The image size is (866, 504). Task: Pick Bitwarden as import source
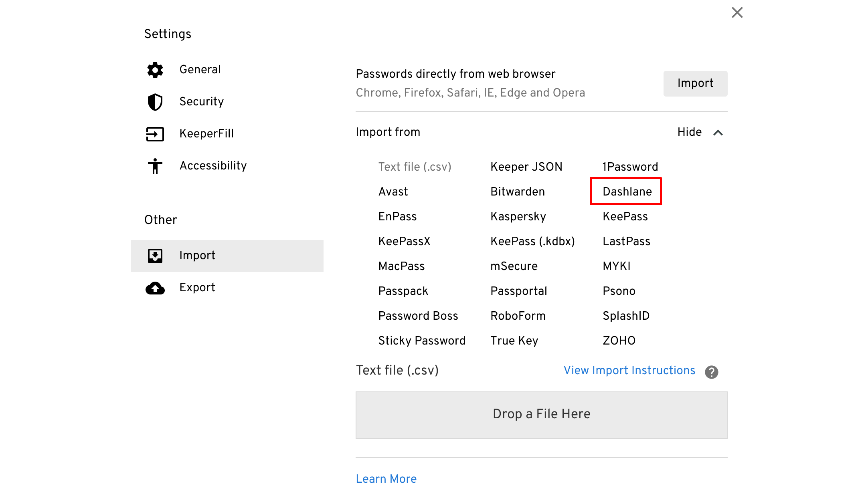point(518,192)
